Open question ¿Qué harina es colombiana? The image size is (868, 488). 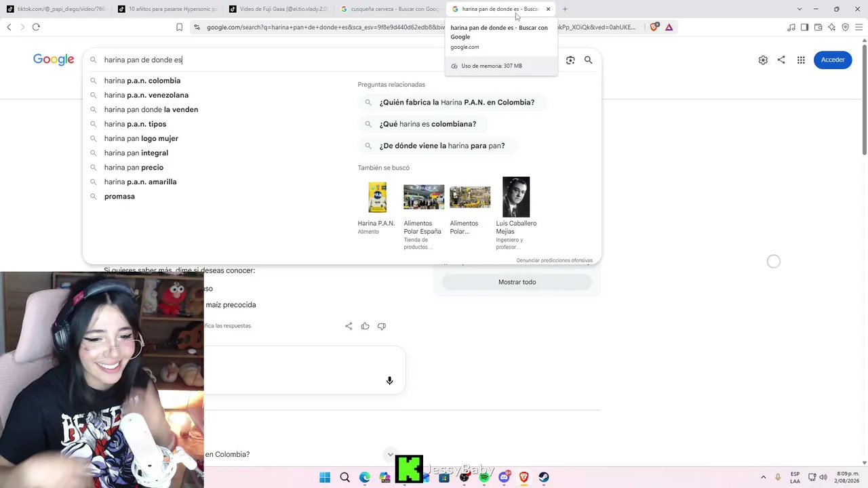click(x=422, y=124)
